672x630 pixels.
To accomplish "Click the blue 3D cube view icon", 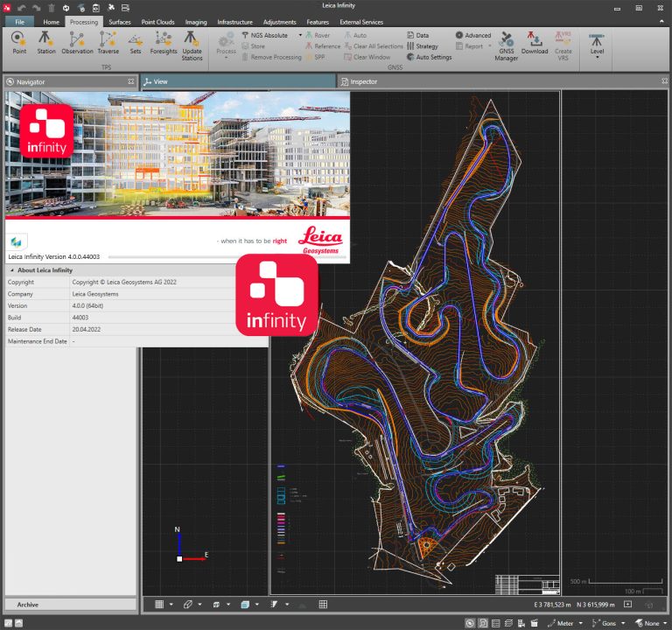I will tap(245, 605).
